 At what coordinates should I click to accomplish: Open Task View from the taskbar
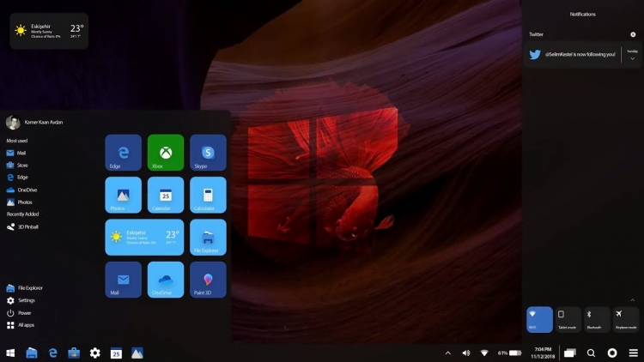click(569, 353)
